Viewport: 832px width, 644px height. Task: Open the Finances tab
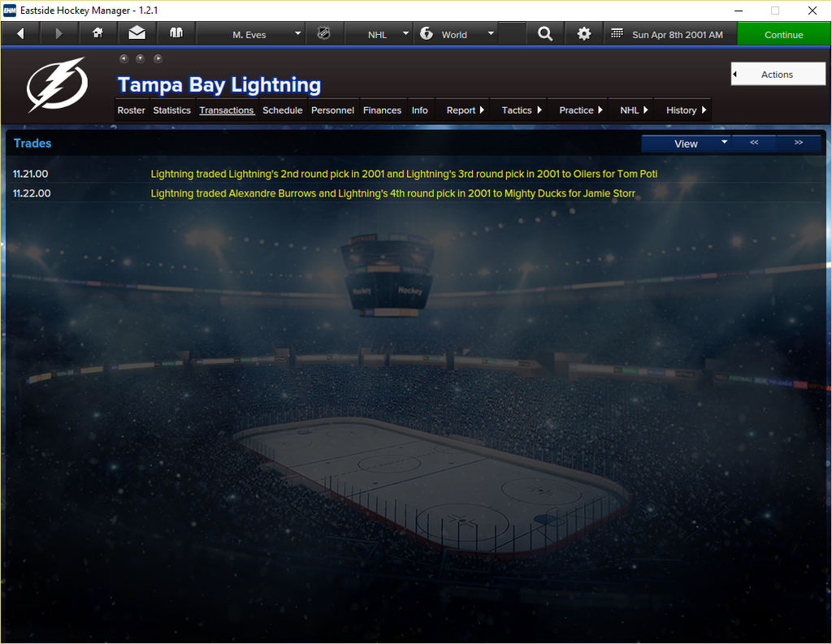pyautogui.click(x=382, y=110)
